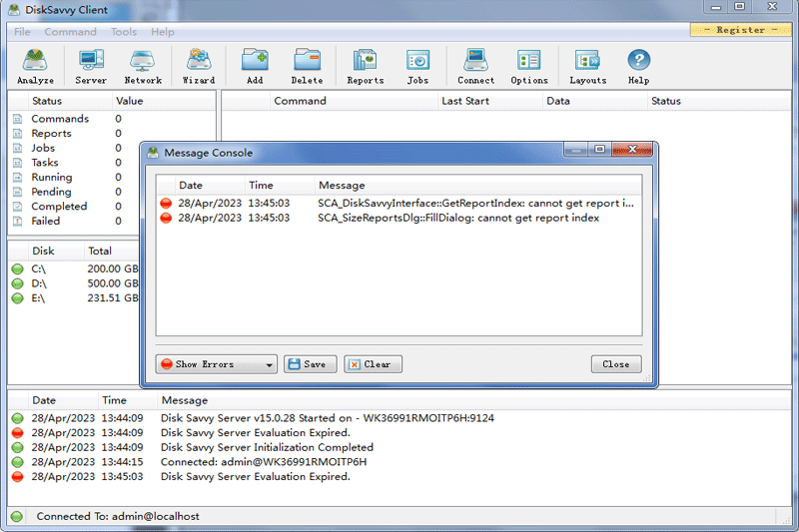799x532 pixels.
Task: Open the Jobs toolbar icon
Action: point(417,66)
